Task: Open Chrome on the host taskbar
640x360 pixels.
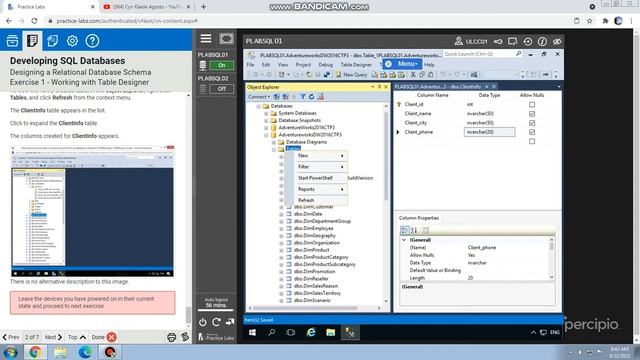Action: click(x=36, y=352)
